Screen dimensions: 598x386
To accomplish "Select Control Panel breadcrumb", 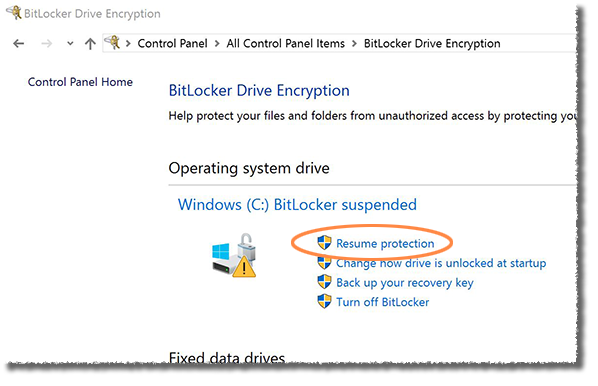I will pos(172,43).
